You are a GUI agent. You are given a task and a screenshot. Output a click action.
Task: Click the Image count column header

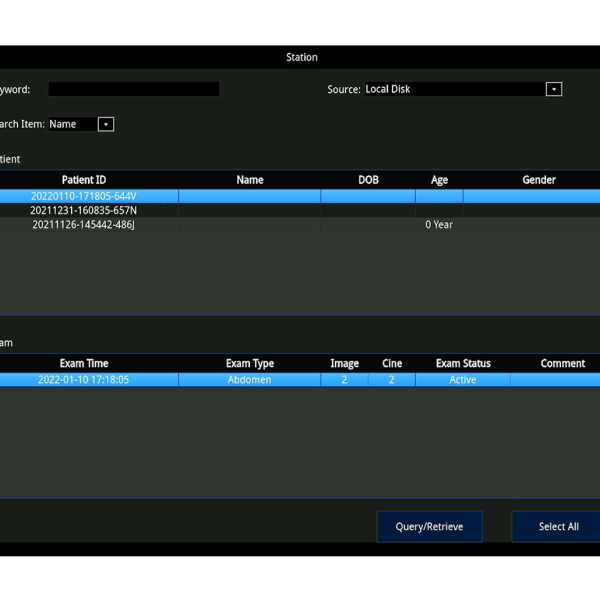coord(344,363)
